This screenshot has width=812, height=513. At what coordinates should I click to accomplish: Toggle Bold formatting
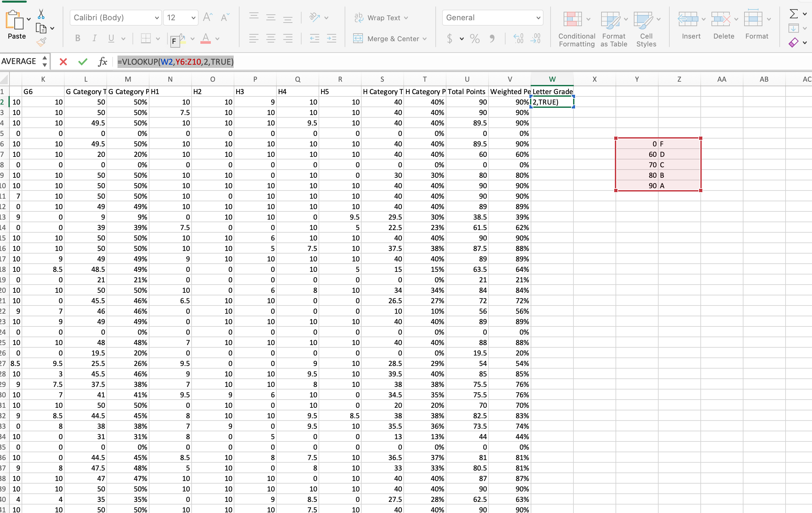78,39
